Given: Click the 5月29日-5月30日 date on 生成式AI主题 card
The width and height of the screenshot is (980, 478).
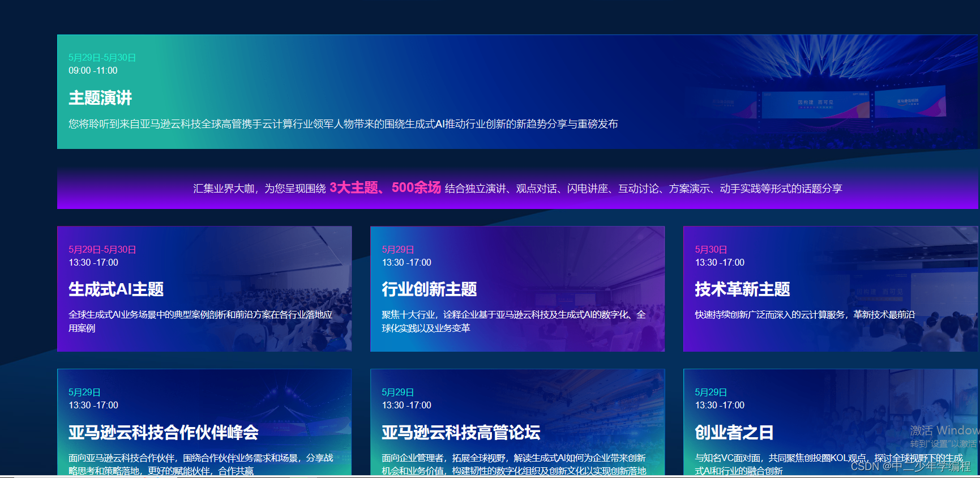Looking at the screenshot, I should (x=102, y=250).
